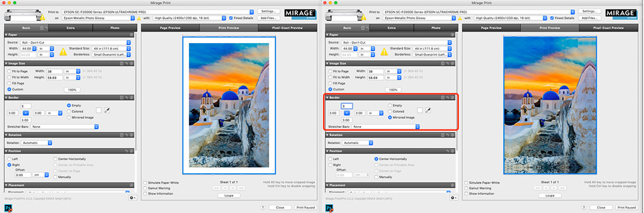Open Epson Metallic Photo Glossy media dropdown, right window
This screenshot has width=644, height=213.
coord(420,18)
